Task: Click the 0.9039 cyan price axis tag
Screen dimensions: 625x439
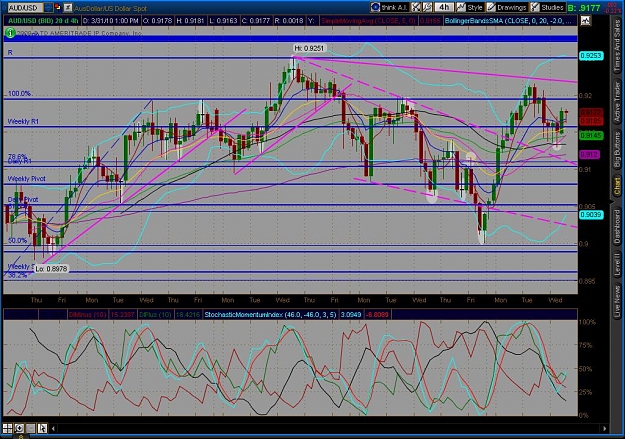Action: [x=591, y=215]
